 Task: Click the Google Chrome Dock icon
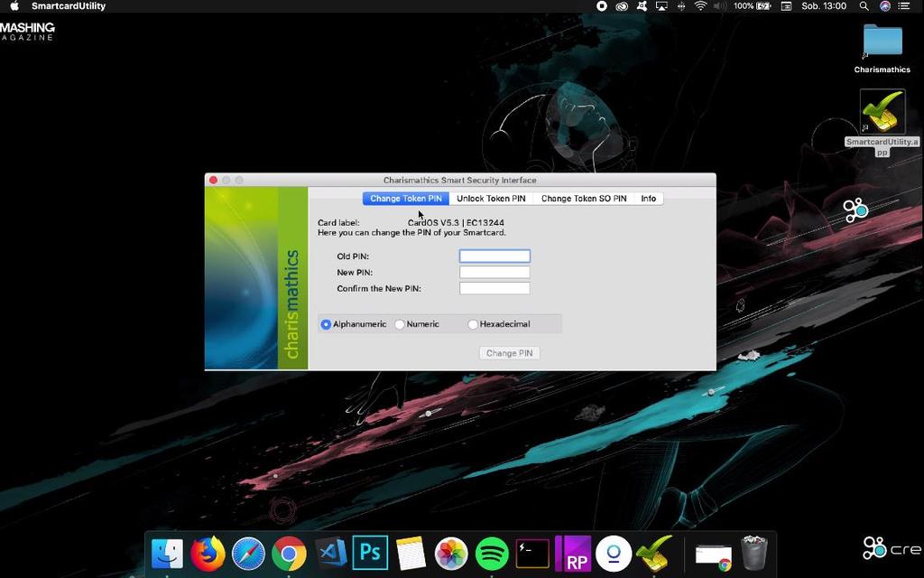pyautogui.click(x=289, y=554)
